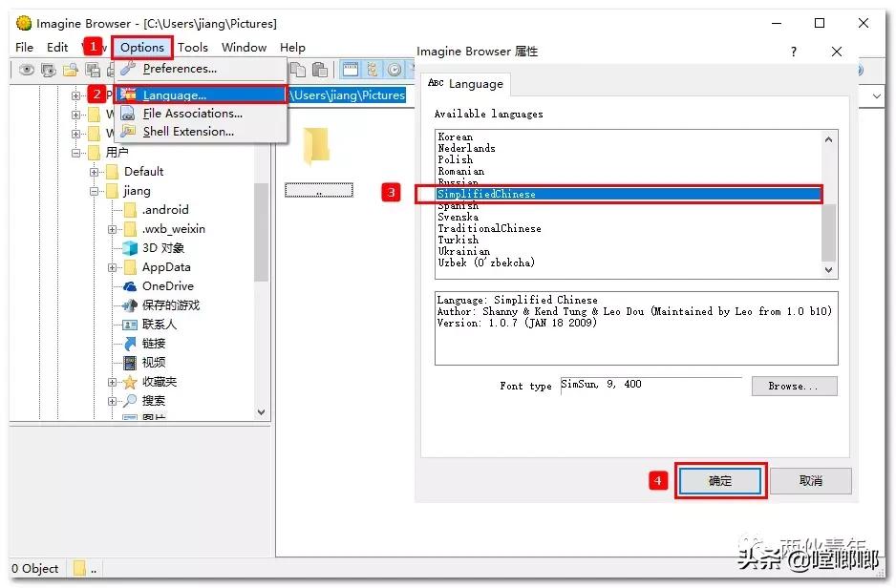Click the Save As floppy toolbar icon
896x588 pixels.
[92, 70]
